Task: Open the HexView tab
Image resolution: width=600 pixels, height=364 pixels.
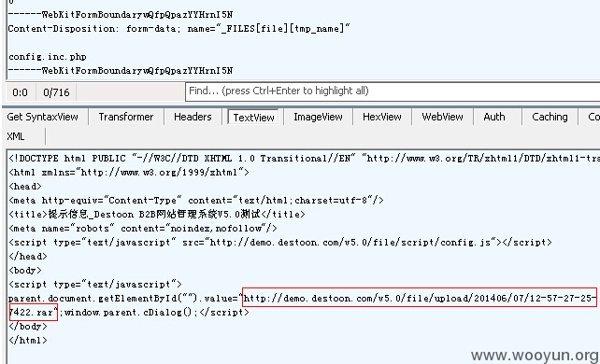Action: coord(382,117)
